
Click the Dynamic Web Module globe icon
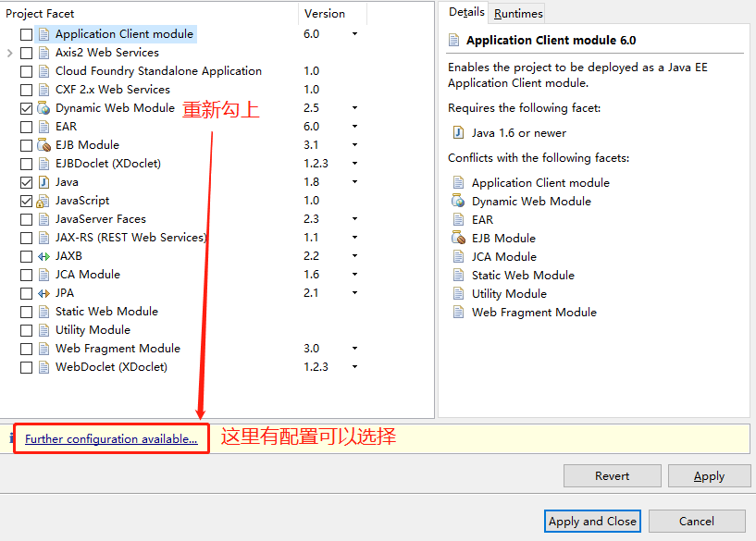click(x=43, y=108)
